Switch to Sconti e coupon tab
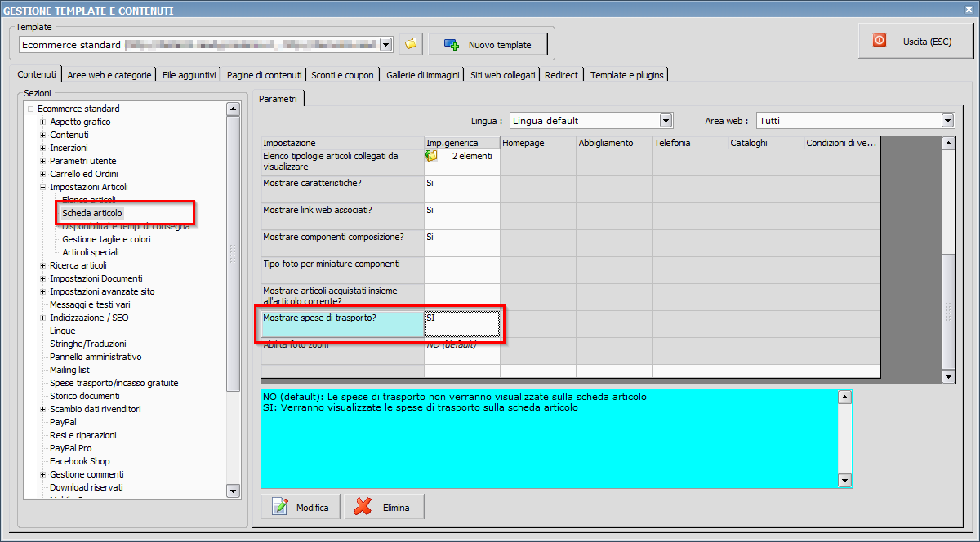This screenshot has width=980, height=542. pyautogui.click(x=342, y=75)
